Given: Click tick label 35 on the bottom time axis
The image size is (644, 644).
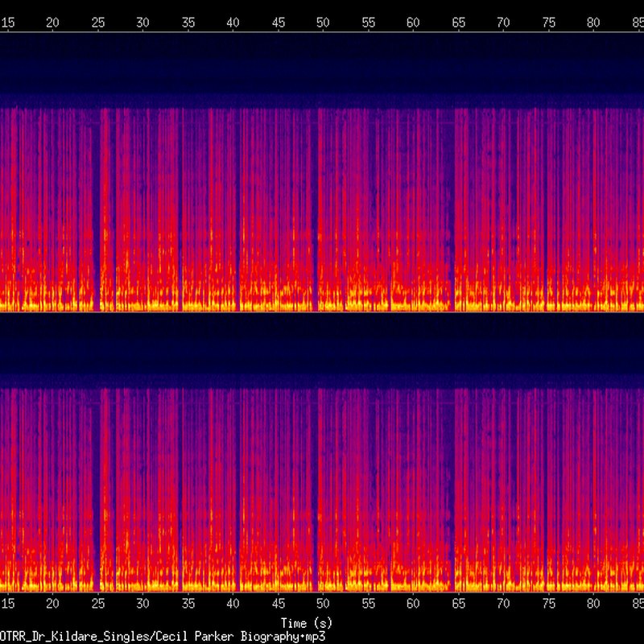Looking at the screenshot, I should pyautogui.click(x=188, y=603).
